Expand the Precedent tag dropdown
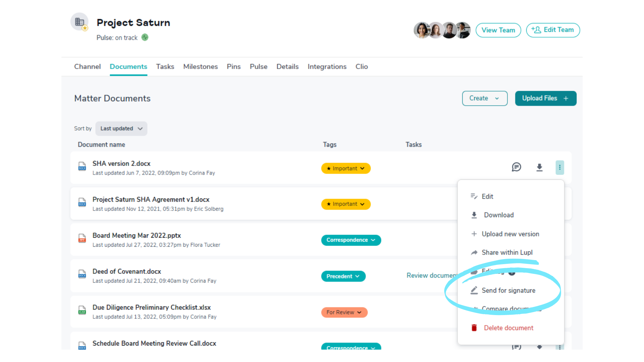Image resolution: width=644 pixels, height=362 pixels. (343, 276)
